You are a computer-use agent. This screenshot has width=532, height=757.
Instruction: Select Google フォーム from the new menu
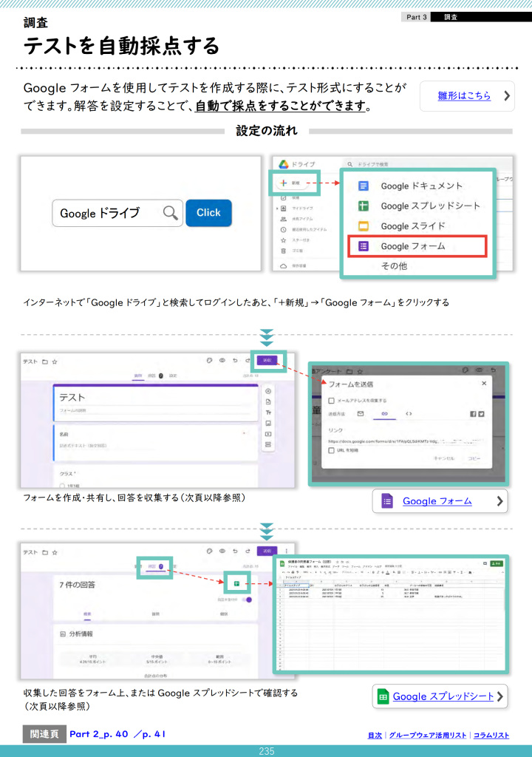(x=417, y=246)
